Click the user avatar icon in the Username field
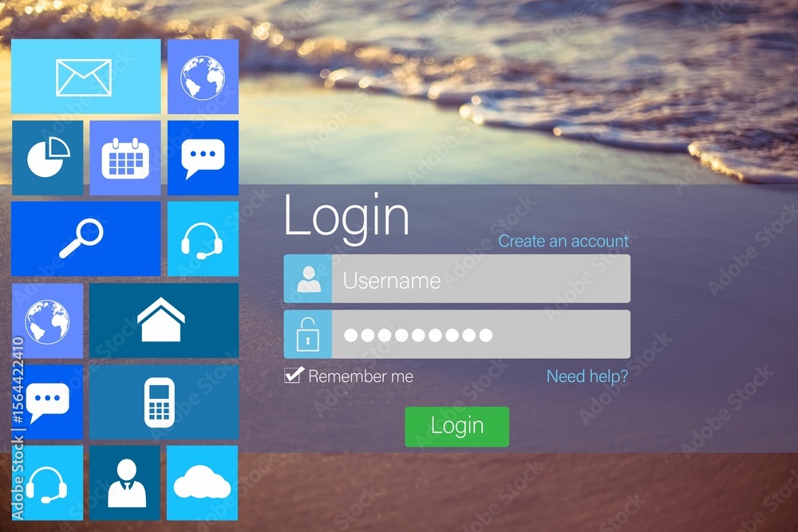This screenshot has width=798, height=532. point(308,278)
